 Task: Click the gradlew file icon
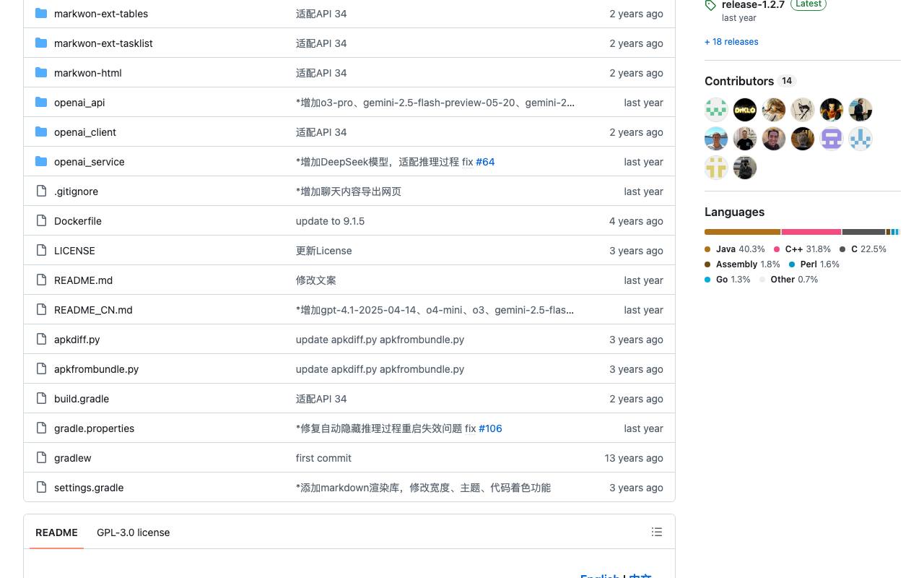click(x=41, y=458)
